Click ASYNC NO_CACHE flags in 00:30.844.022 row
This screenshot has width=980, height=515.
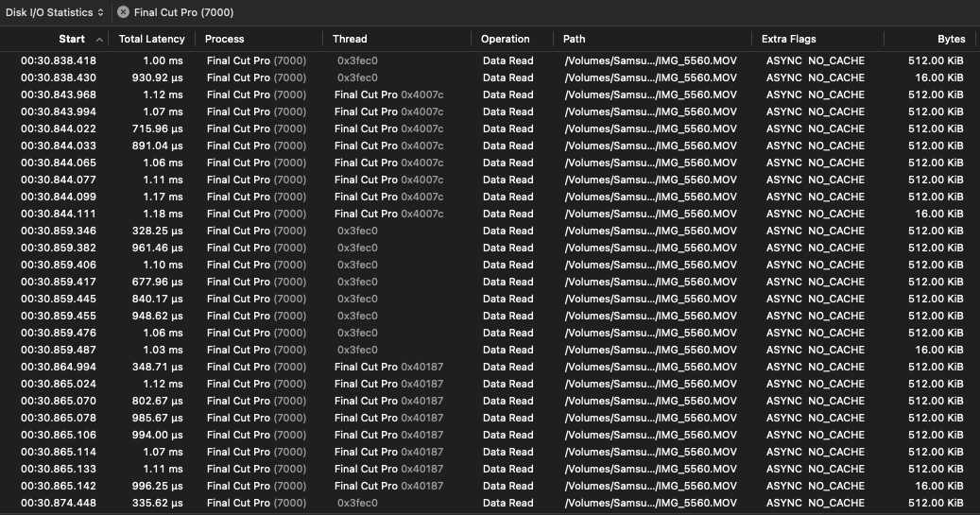coord(815,129)
